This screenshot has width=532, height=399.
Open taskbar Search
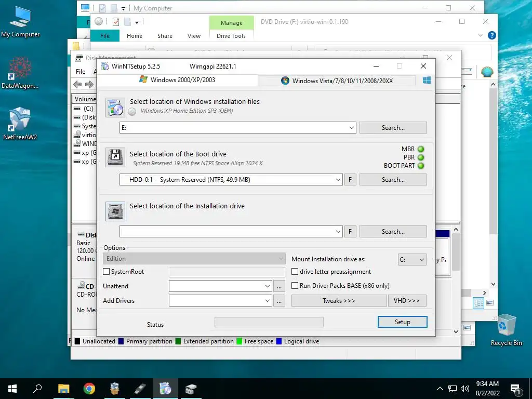pyautogui.click(x=37, y=389)
